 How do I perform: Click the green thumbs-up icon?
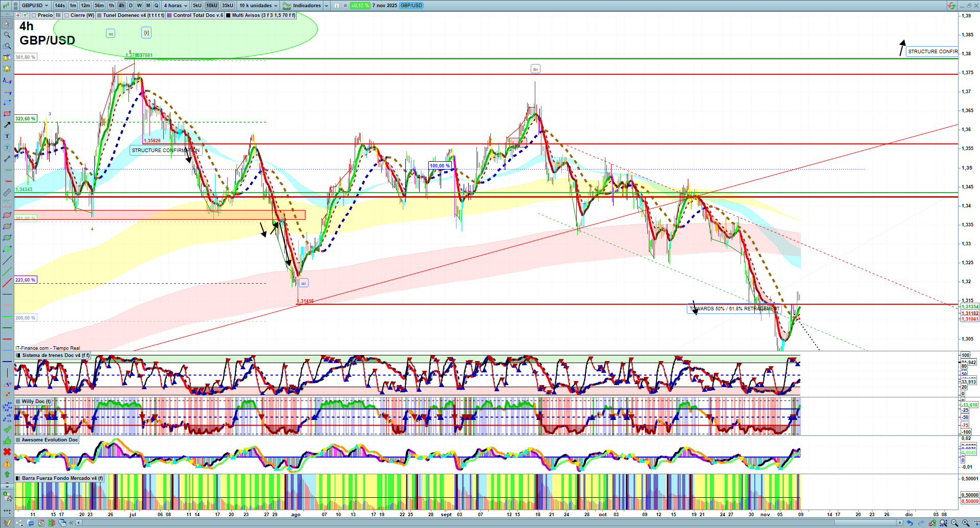[7, 440]
